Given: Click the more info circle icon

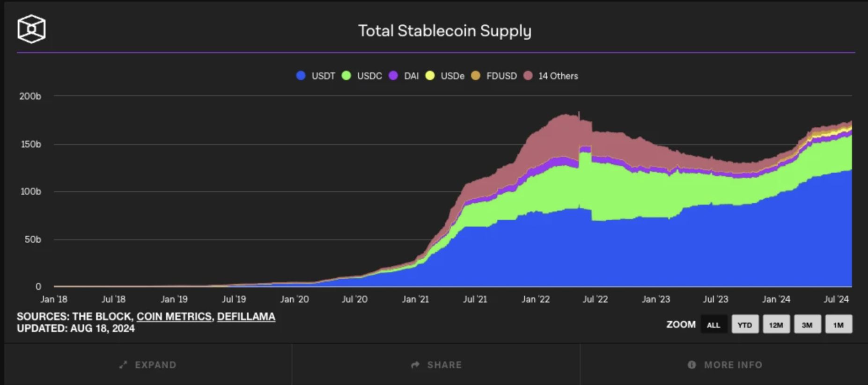Looking at the screenshot, I should point(691,364).
